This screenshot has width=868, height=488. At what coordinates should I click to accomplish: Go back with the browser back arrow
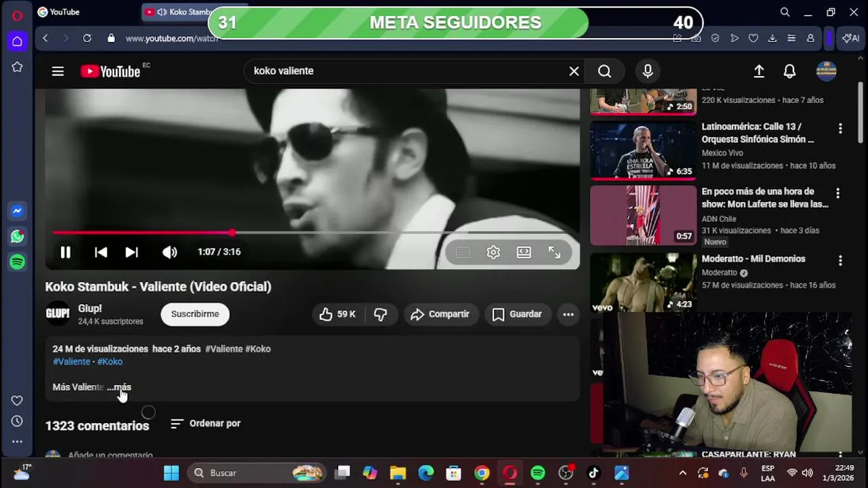click(x=45, y=39)
